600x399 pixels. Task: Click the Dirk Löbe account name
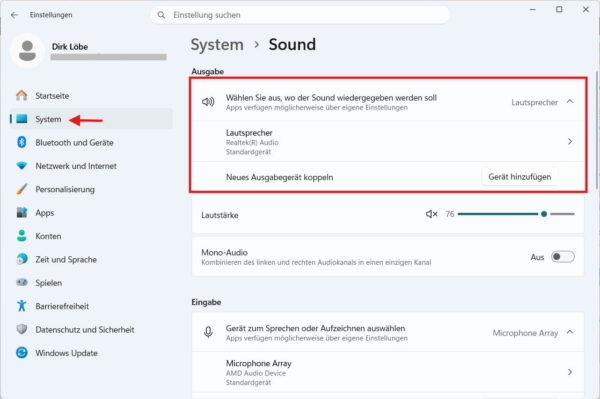click(x=70, y=47)
